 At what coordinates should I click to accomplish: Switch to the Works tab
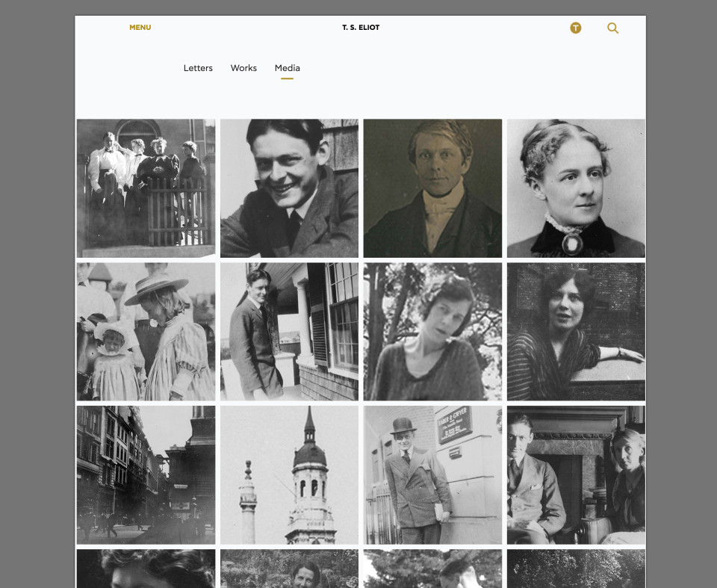point(243,68)
